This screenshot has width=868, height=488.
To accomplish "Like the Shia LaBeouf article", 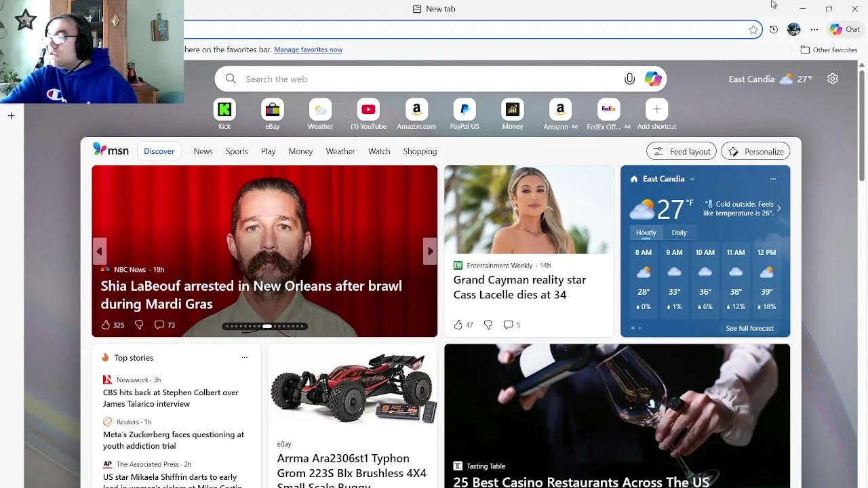I will [113, 325].
